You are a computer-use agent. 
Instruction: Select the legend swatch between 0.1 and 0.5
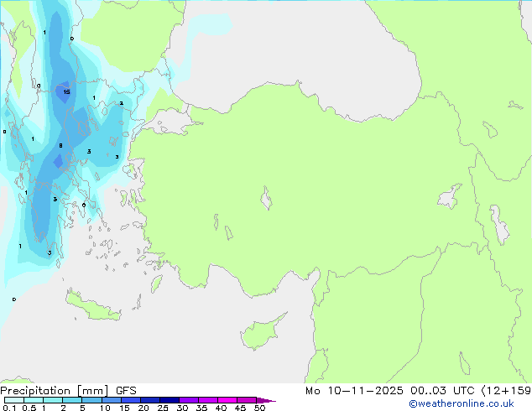point(14,400)
